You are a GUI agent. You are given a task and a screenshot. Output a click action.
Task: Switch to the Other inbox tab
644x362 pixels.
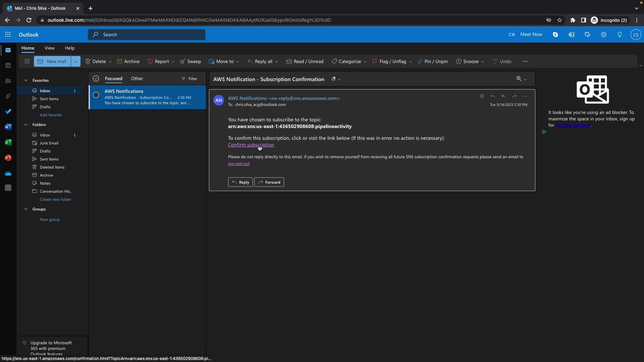click(137, 78)
